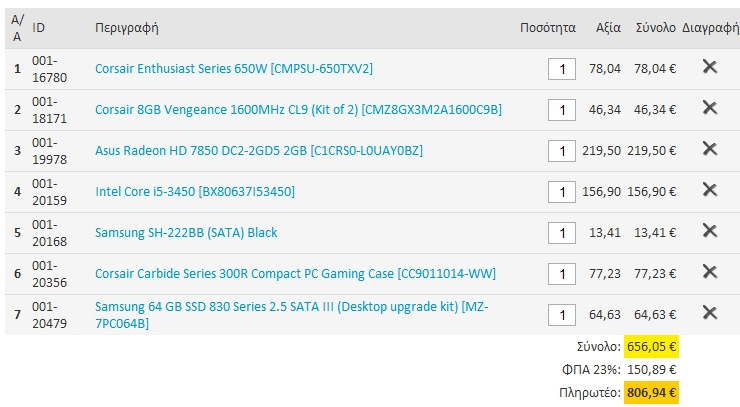
Task: Open Corsair Enthusiast Series 650W product link
Action: coord(234,69)
